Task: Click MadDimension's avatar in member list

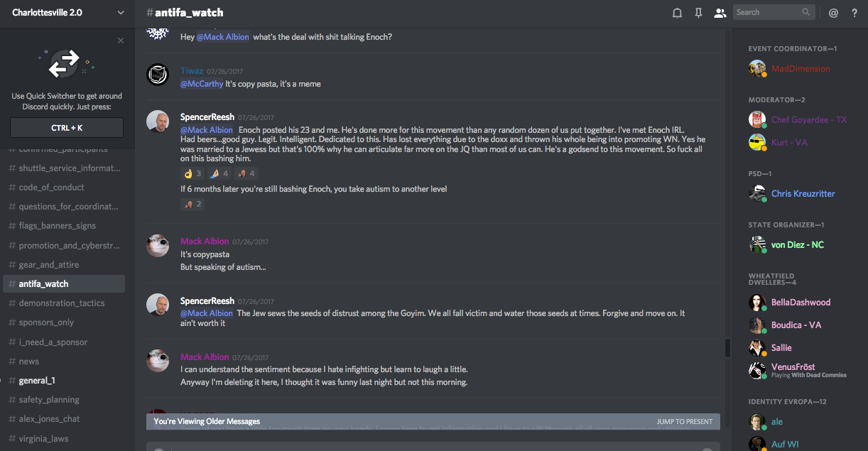Action: click(756, 68)
